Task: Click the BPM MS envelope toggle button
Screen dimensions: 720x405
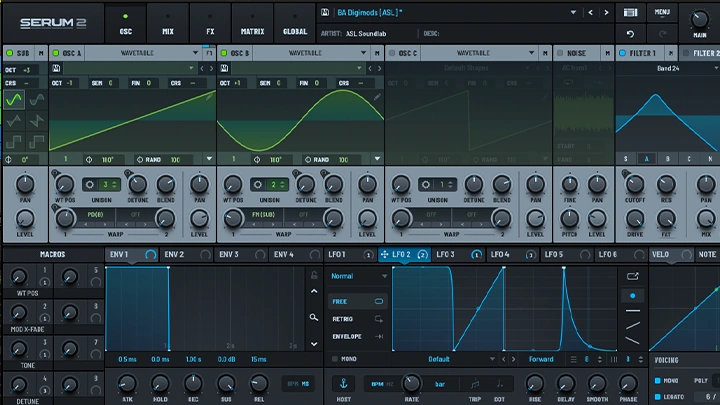Action: coord(298,383)
